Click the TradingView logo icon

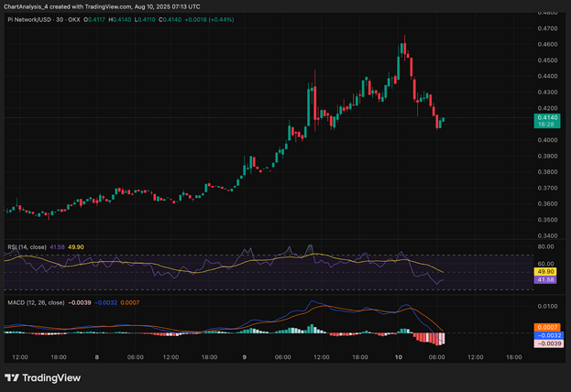[x=12, y=377]
